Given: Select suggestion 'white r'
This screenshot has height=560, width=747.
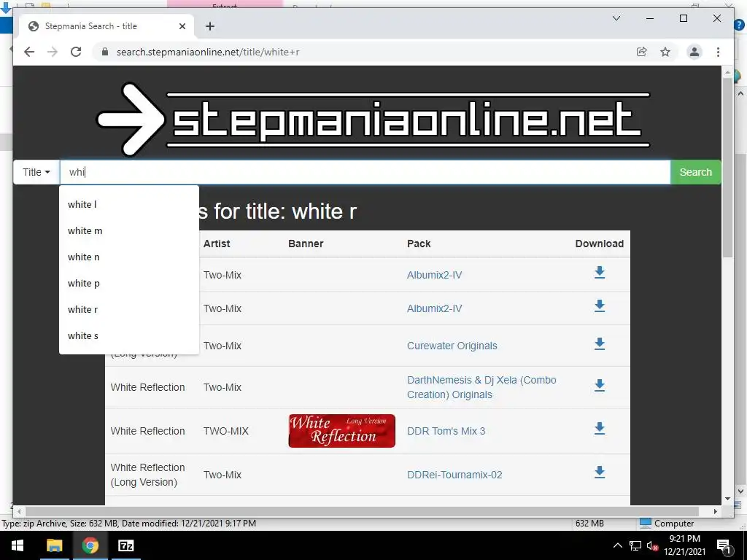Looking at the screenshot, I should [x=128, y=309].
